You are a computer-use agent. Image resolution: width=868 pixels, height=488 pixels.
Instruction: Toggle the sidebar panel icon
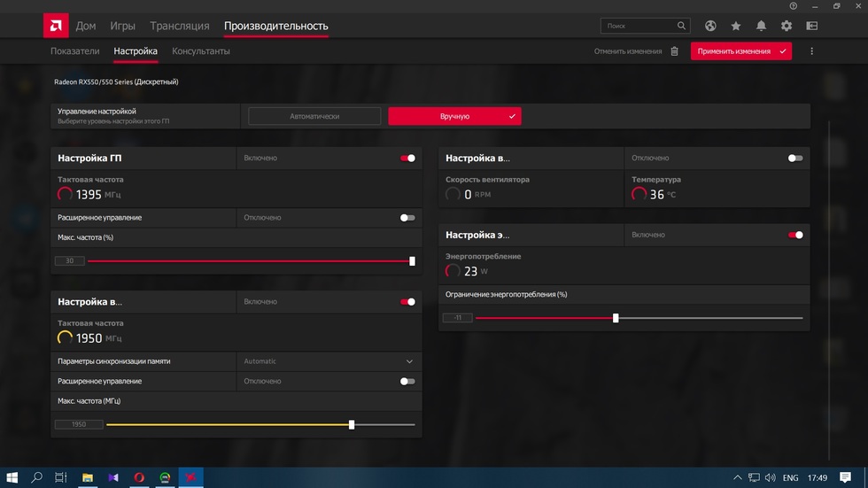click(811, 26)
